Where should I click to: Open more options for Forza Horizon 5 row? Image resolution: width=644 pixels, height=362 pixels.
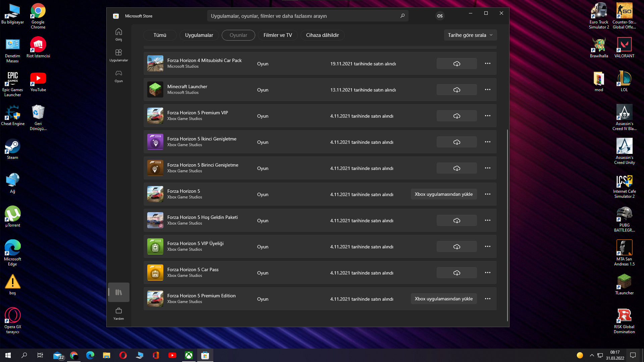(x=487, y=194)
